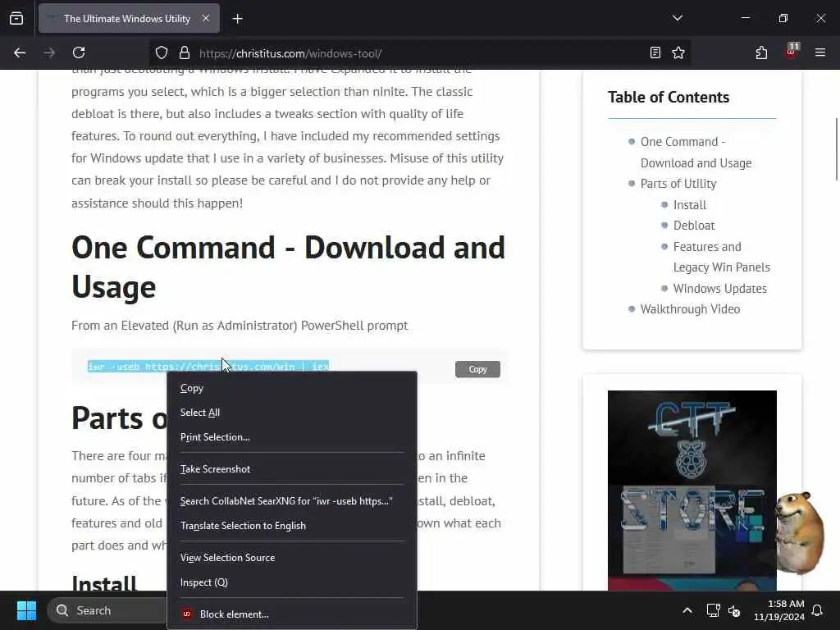This screenshot has width=840, height=630.
Task: Open the list all tabs chevron
Action: 678,18
